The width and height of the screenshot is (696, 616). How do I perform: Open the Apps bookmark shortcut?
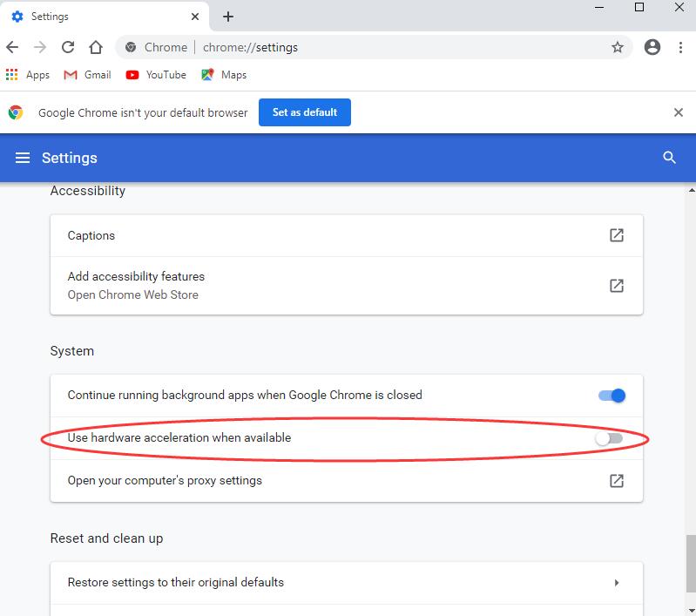click(28, 75)
